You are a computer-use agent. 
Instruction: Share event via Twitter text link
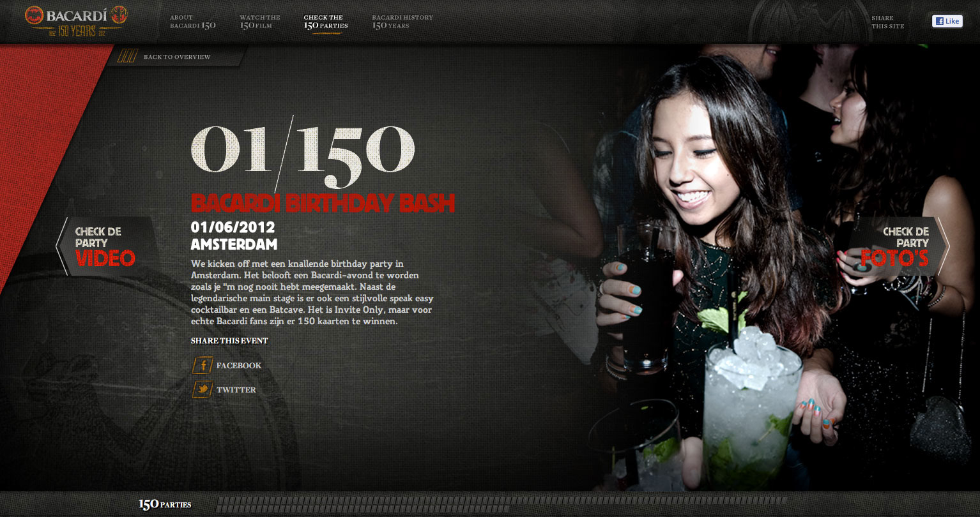click(x=236, y=390)
